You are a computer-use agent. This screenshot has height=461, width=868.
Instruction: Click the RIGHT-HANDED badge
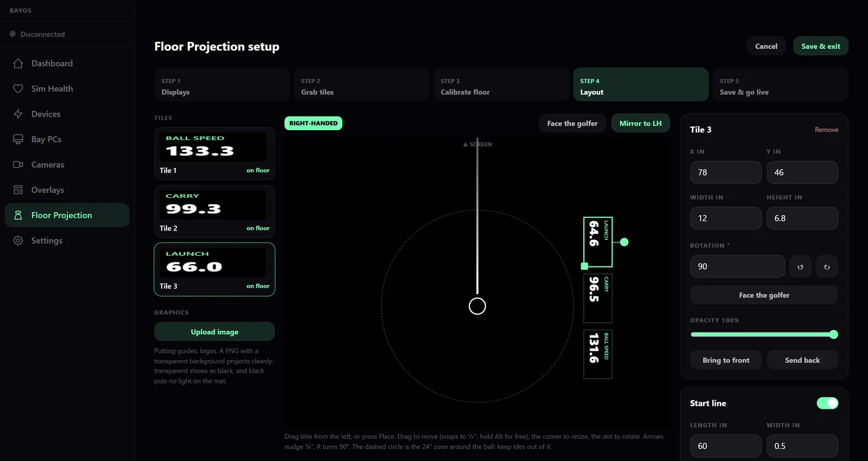(x=314, y=123)
